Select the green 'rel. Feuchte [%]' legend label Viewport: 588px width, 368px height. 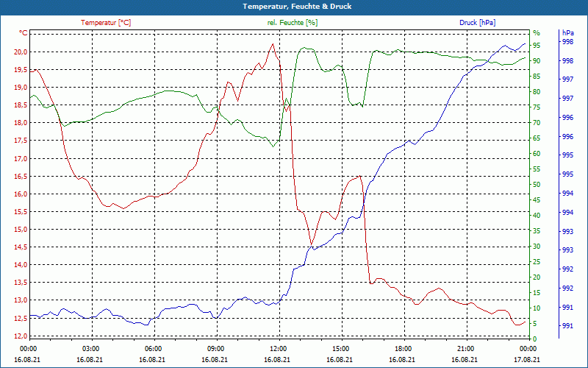click(x=292, y=23)
